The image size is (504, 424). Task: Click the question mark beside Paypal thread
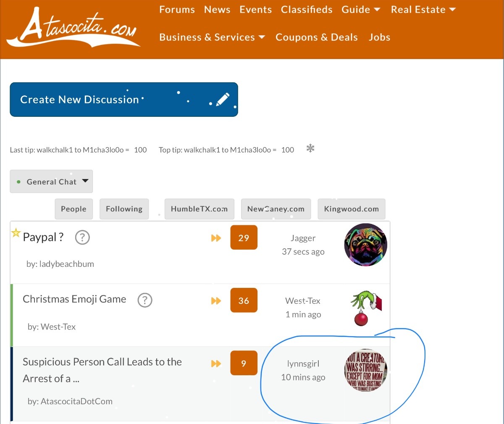pos(82,238)
